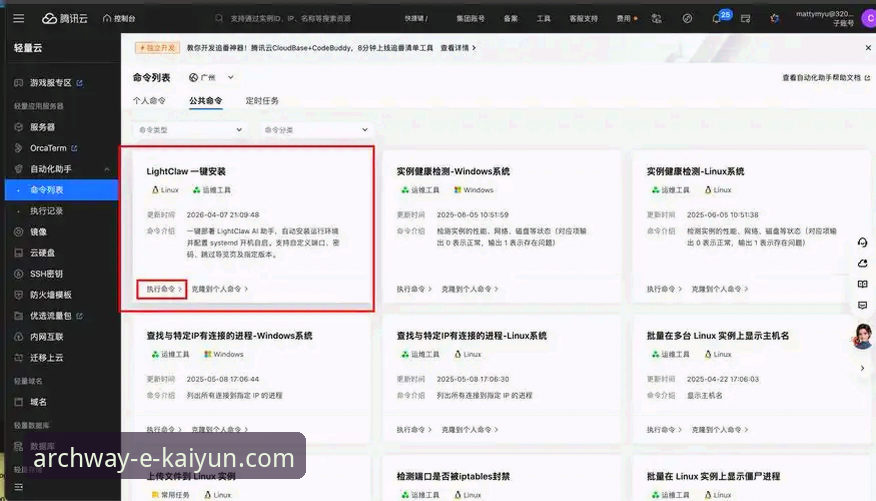Open 内网互联 in the sidebar
This screenshot has height=501, width=876.
point(46,337)
